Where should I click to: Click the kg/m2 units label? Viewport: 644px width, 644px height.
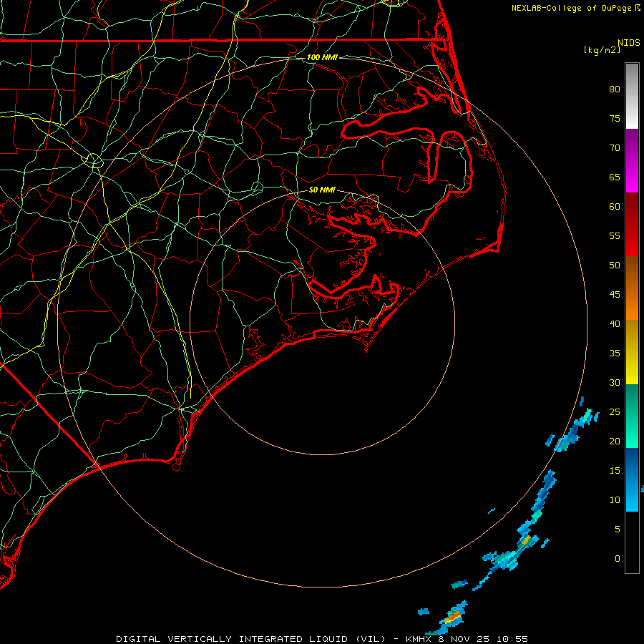602,50
